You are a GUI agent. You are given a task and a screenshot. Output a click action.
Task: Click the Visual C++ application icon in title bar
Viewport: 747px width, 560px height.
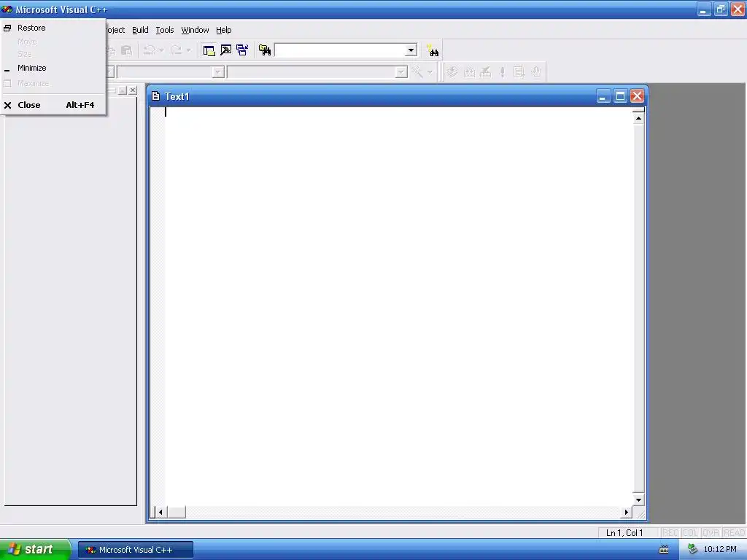[7, 9]
